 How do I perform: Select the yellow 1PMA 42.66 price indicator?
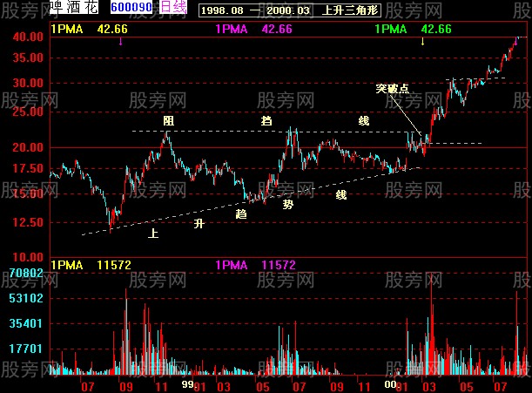point(89,30)
